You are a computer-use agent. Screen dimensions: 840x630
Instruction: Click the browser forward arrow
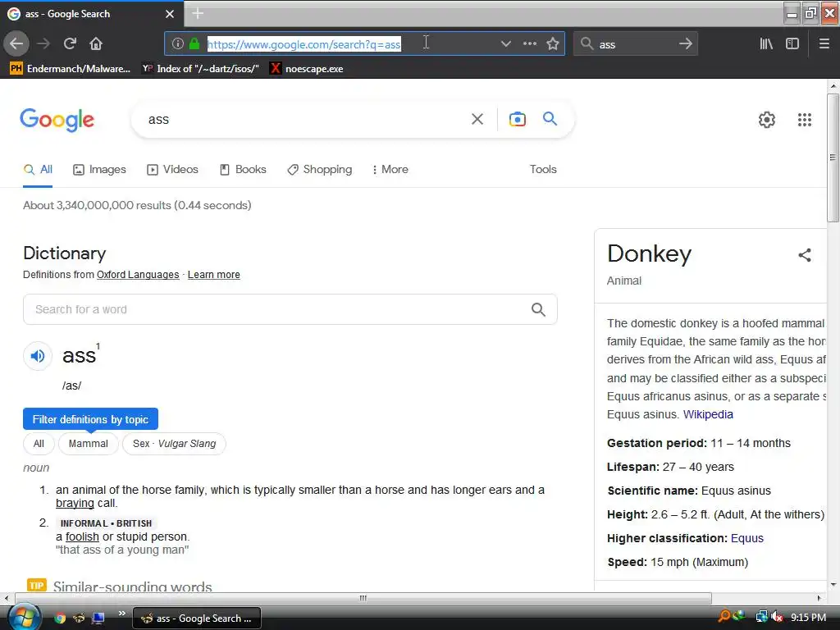point(43,43)
